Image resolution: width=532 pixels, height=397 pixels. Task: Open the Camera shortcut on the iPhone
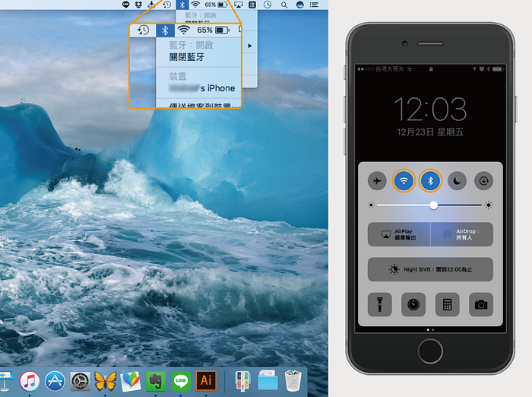pyautogui.click(x=481, y=304)
